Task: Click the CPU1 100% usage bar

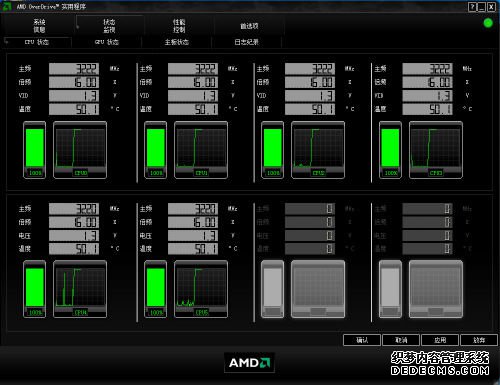Action: (x=156, y=150)
